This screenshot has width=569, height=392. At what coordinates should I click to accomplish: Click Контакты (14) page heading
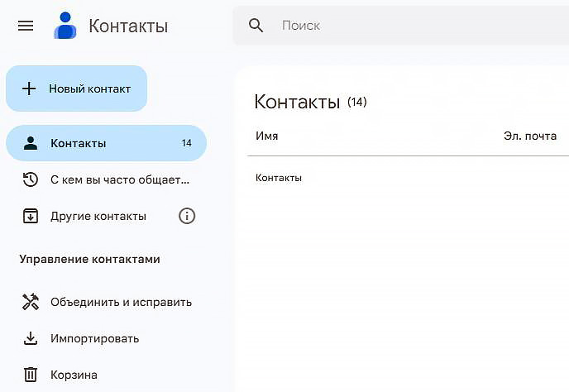pos(311,102)
